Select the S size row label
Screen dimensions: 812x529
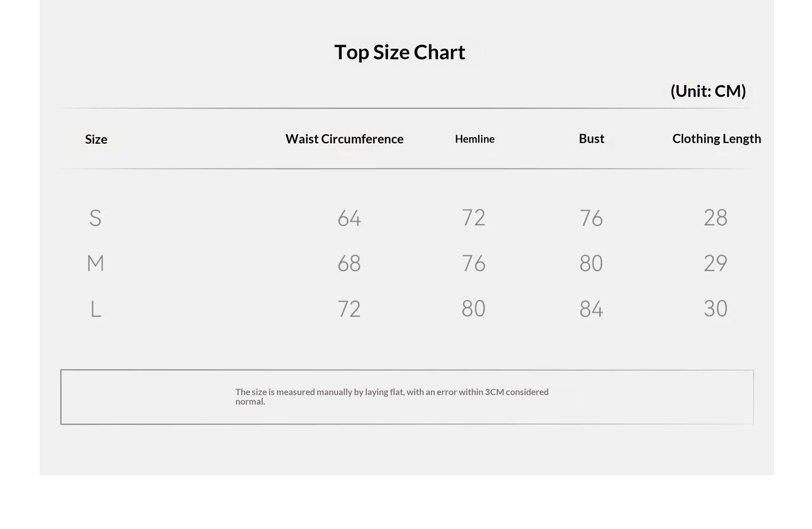[96, 218]
